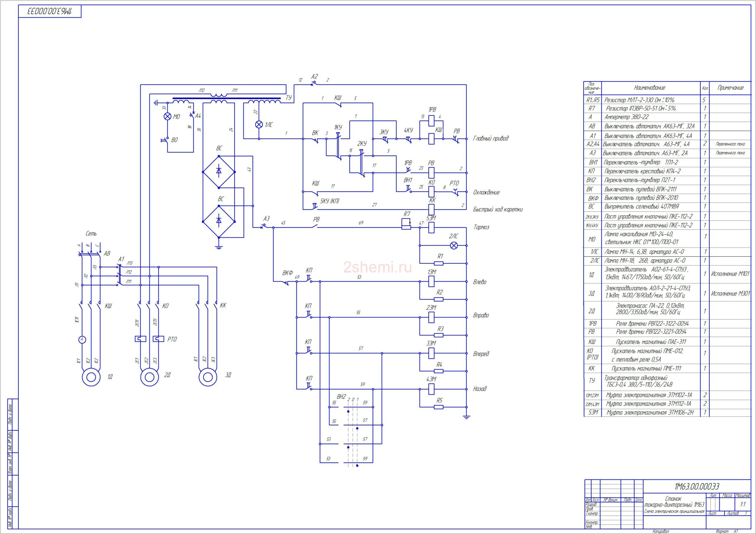
Task: Click the МО lamp symbol
Action: click(167, 116)
